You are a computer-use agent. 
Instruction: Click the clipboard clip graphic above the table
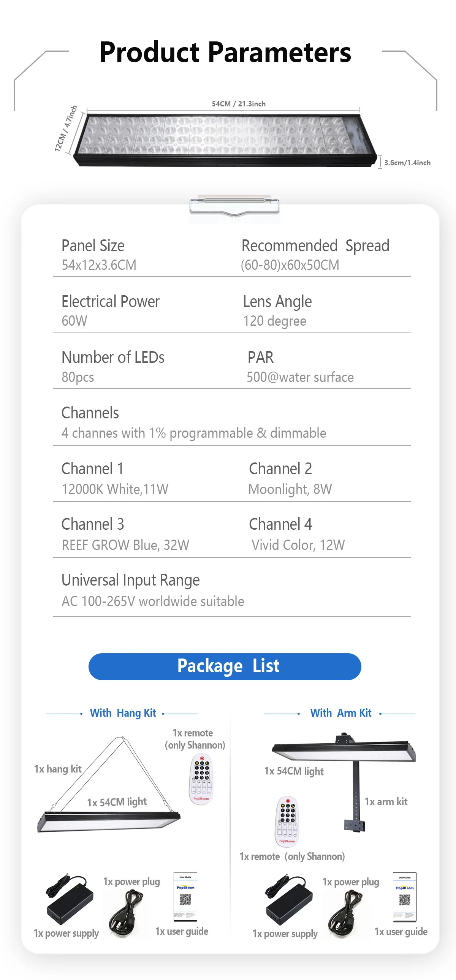tap(234, 206)
